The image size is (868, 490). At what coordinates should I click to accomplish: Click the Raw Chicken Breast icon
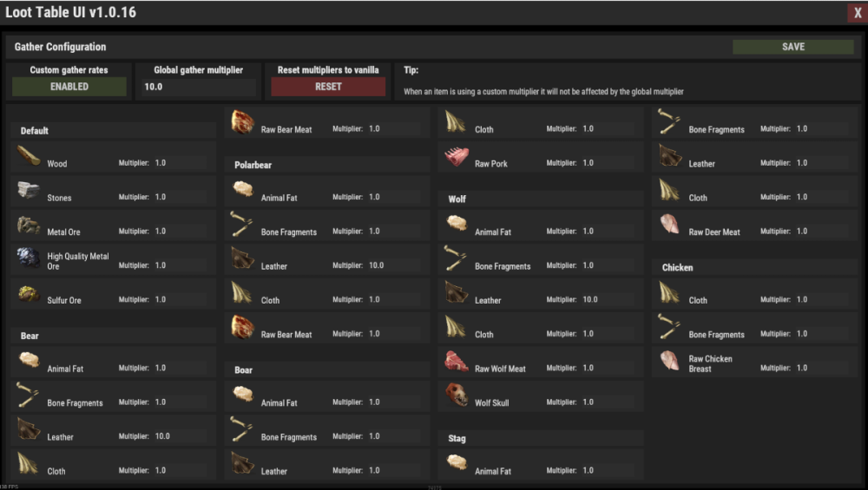coord(670,362)
